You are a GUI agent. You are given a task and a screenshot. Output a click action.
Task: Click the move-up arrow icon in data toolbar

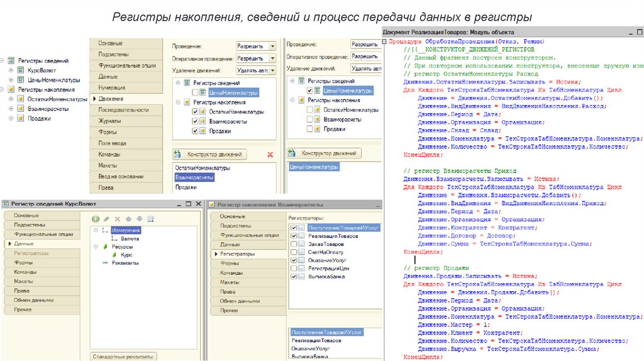click(128, 218)
